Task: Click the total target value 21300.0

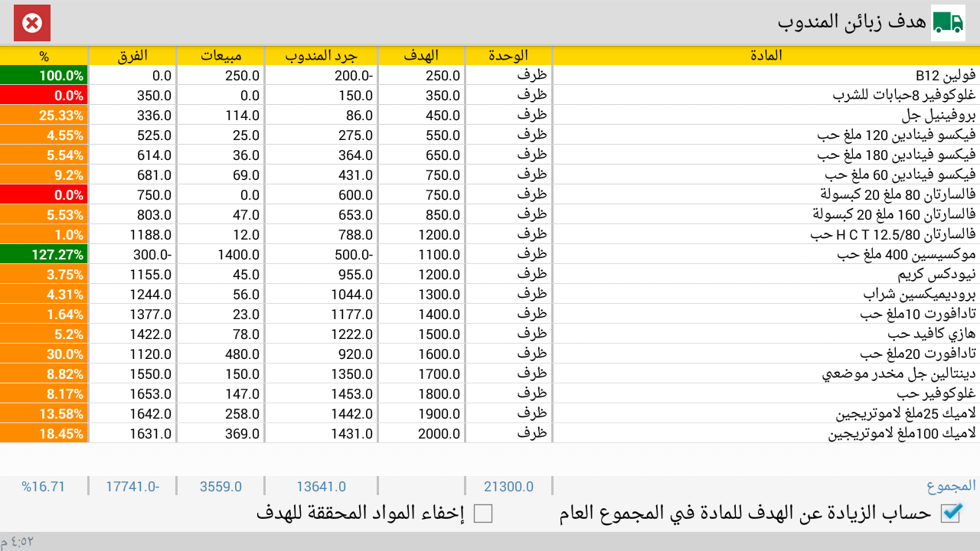Action: pos(508,486)
